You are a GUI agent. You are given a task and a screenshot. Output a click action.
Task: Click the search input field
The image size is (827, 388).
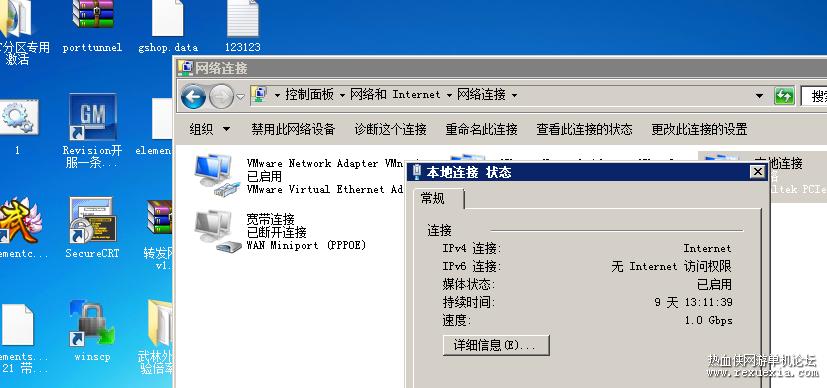tap(814, 96)
